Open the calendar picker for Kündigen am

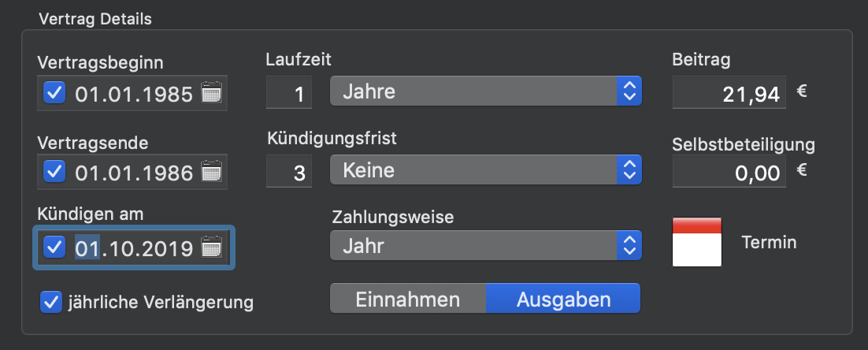tap(211, 247)
